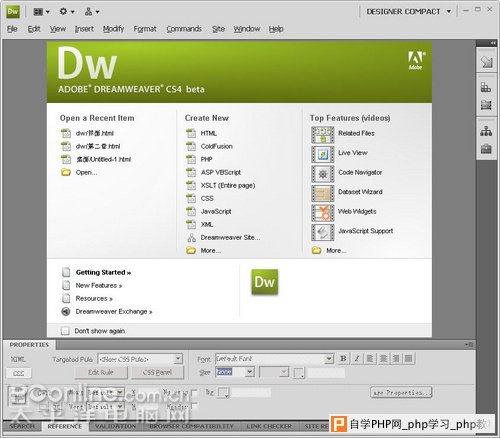The height and width of the screenshot is (438, 500).
Task: Apply Italic formatting in Properties
Action: coord(357,359)
